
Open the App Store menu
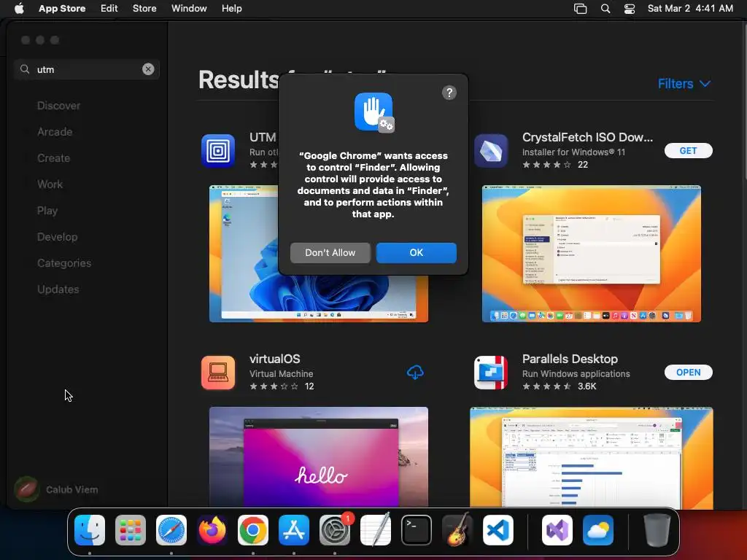[62, 8]
